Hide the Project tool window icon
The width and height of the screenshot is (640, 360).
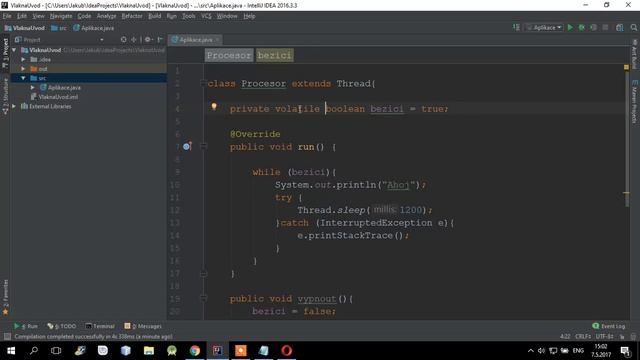point(160,40)
